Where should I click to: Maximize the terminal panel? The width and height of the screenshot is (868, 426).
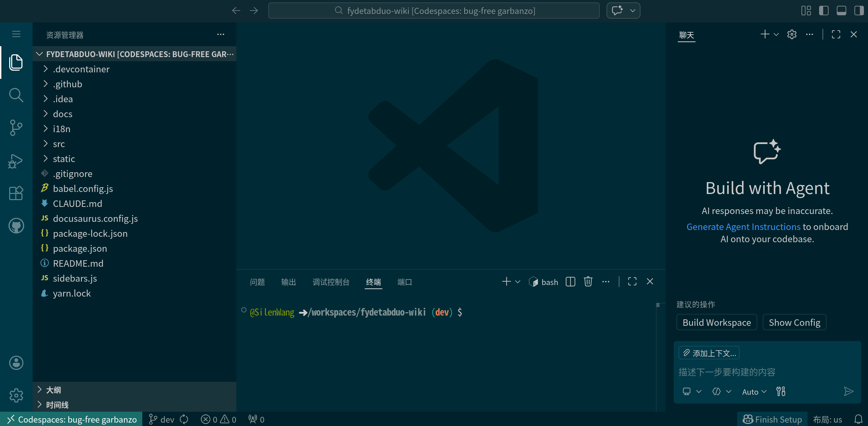pos(632,282)
